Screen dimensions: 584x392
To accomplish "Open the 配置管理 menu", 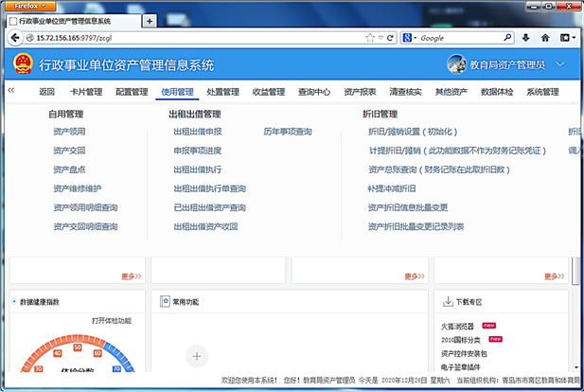I will coord(132,92).
